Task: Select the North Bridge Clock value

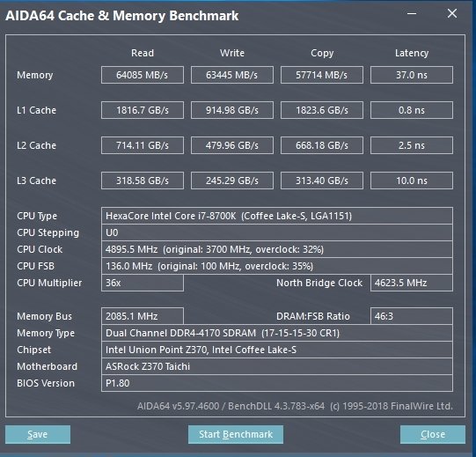Action: [x=412, y=283]
